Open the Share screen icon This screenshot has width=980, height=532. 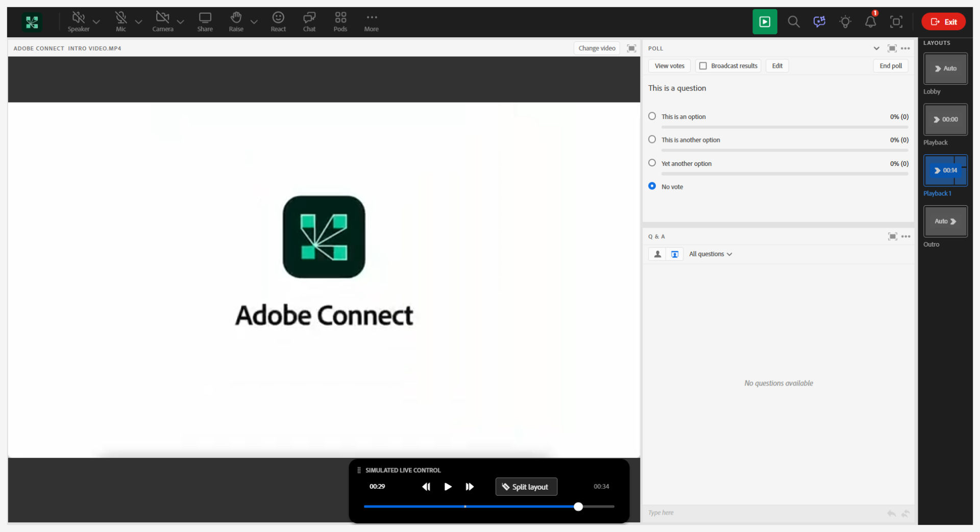coord(205,18)
